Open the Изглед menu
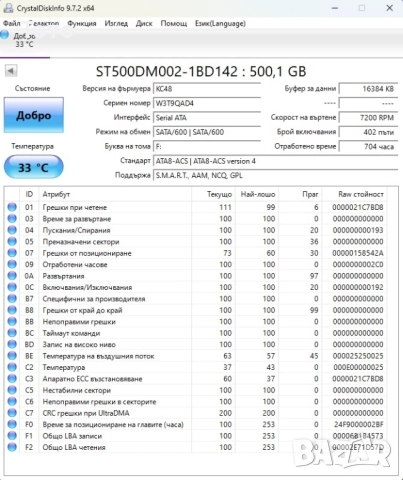The height and width of the screenshot is (480, 403). click(x=116, y=23)
